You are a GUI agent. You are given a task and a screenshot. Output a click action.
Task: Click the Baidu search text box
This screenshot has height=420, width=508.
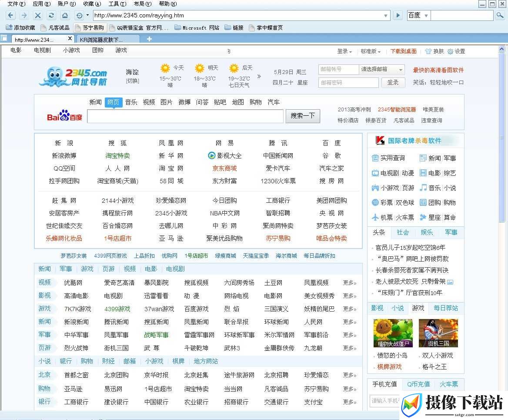[x=185, y=116]
